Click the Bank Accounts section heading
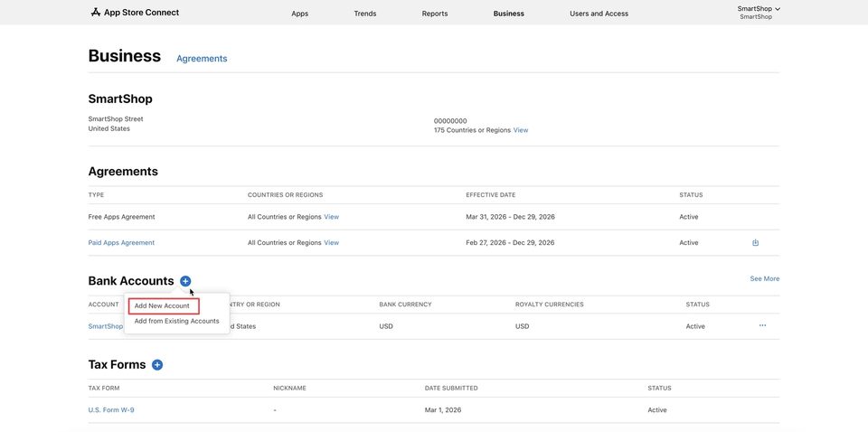The height and width of the screenshot is (432, 868). tap(130, 281)
